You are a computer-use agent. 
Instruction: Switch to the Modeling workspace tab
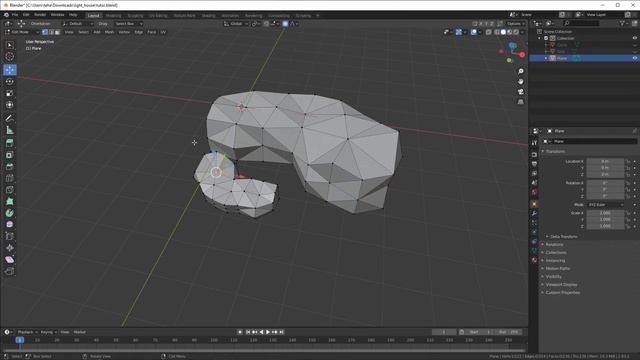tap(113, 16)
